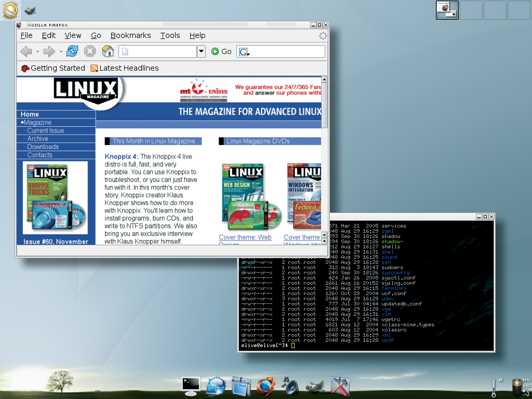
Task: Click the Enlightenment main menu icon
Action: pos(10,9)
